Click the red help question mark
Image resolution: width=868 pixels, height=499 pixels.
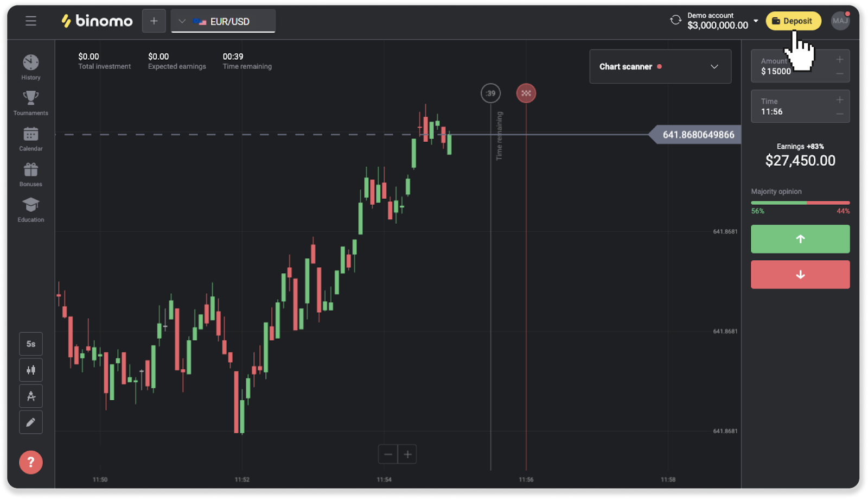click(x=31, y=463)
